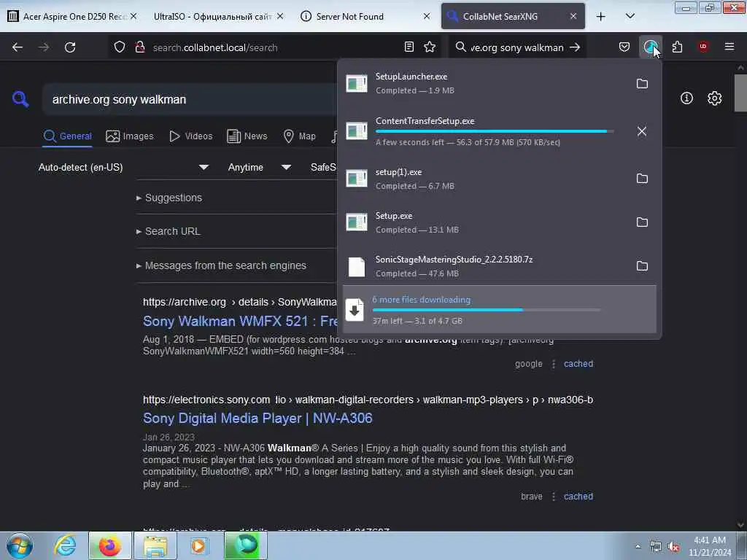Screen dimensions: 747x560
Task: Open the Anytime time range dropdown
Action: 259,167
